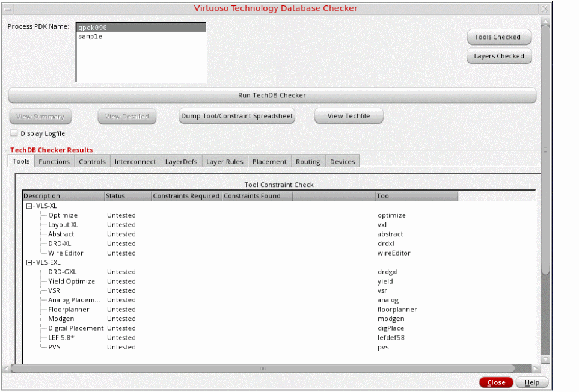Open the Layer Rules tab
579x392 pixels.
[x=224, y=162]
